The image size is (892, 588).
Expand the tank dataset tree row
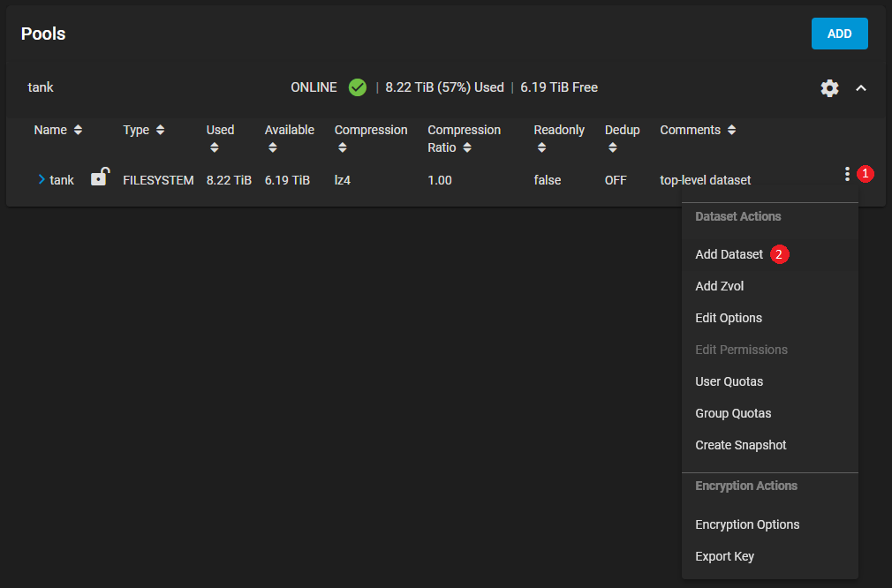(42, 180)
